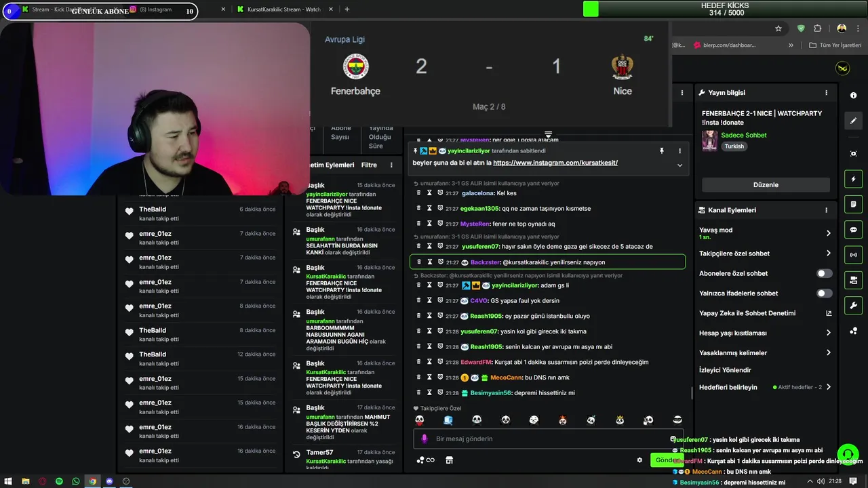Screen dimensions: 868x488
Task: Click the green headset support bubble
Action: point(848,454)
